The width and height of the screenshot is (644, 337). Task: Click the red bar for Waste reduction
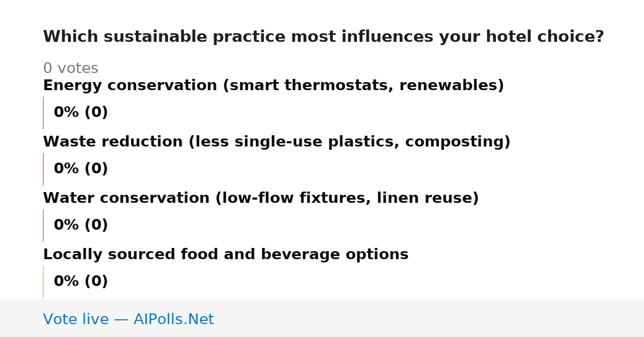(x=43, y=169)
